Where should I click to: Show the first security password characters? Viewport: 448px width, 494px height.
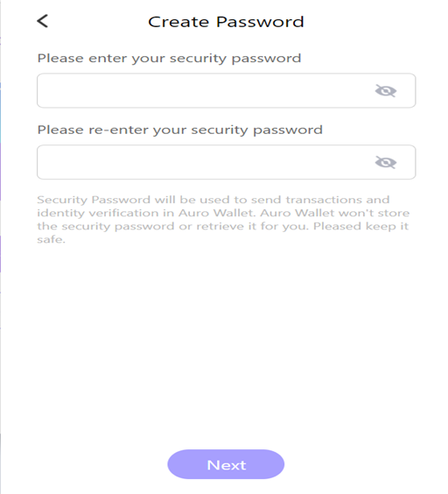click(x=386, y=91)
